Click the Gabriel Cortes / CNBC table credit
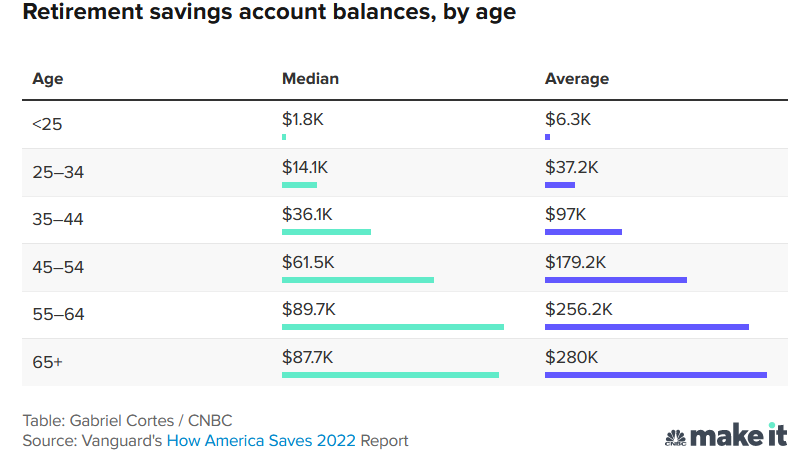This screenshot has width=797, height=456. click(x=127, y=420)
